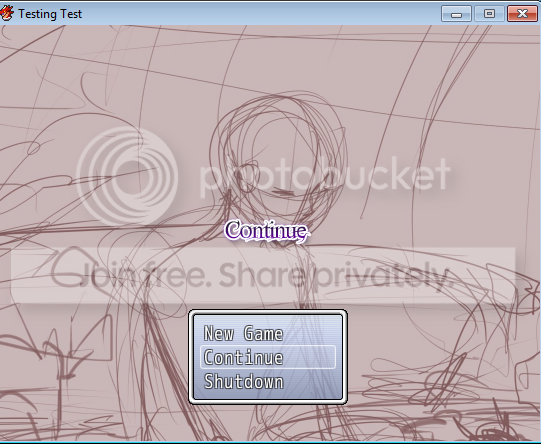
Task: Click the Testing Test title text
Action: coord(50,14)
